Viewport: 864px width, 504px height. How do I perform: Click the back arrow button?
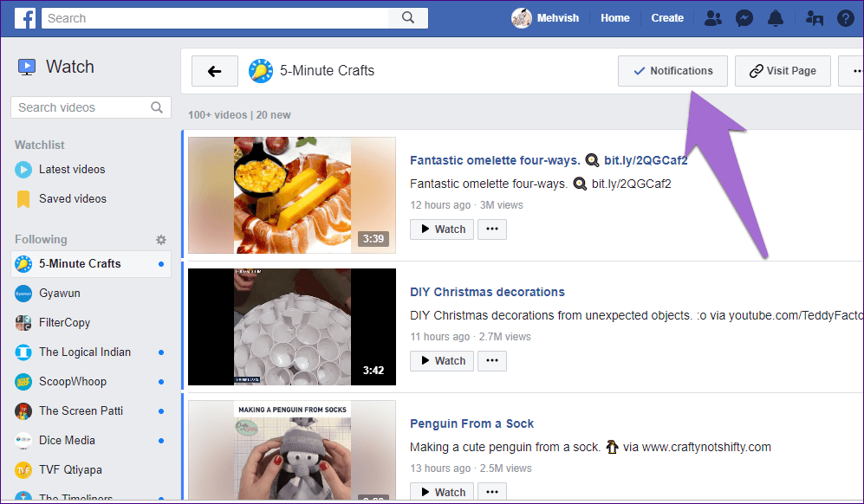pyautogui.click(x=215, y=71)
